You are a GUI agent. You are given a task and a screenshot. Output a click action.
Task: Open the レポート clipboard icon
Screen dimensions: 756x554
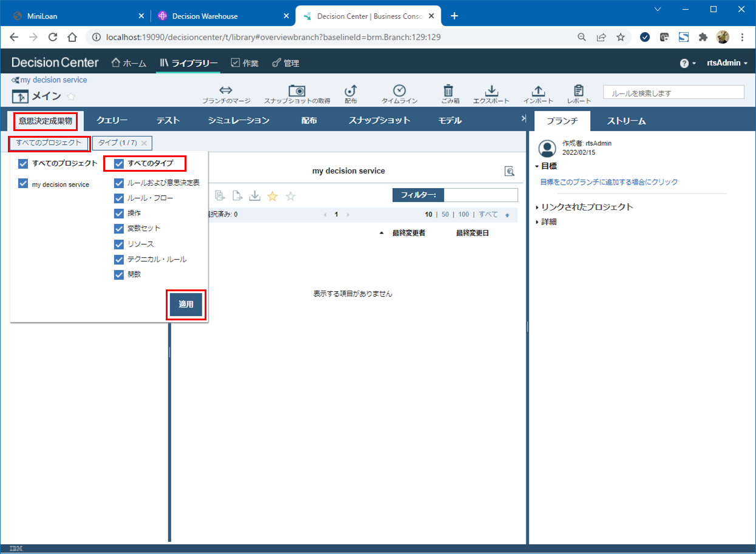click(x=579, y=90)
